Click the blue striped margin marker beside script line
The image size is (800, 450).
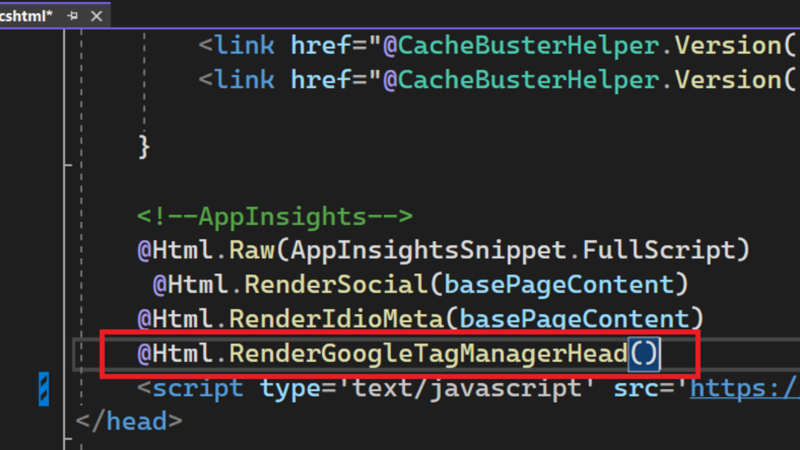pos(43,388)
